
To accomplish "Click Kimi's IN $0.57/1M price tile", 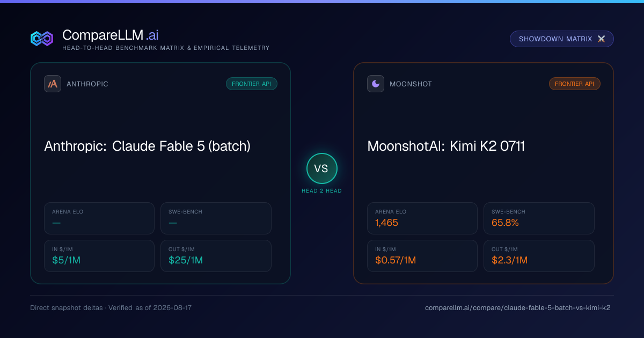I will (x=422, y=256).
